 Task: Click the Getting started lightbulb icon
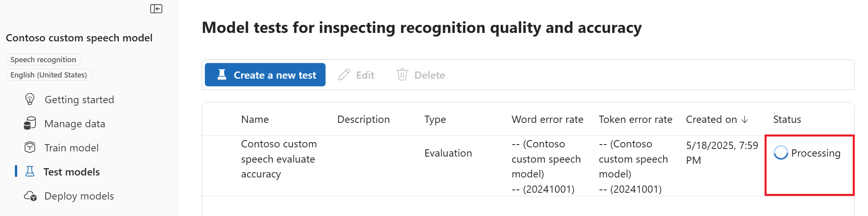coord(30,99)
